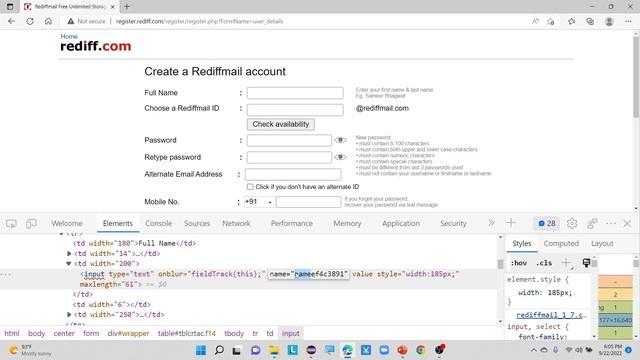Show password in the Password field
This screenshot has height=360, width=640.
[x=340, y=140]
